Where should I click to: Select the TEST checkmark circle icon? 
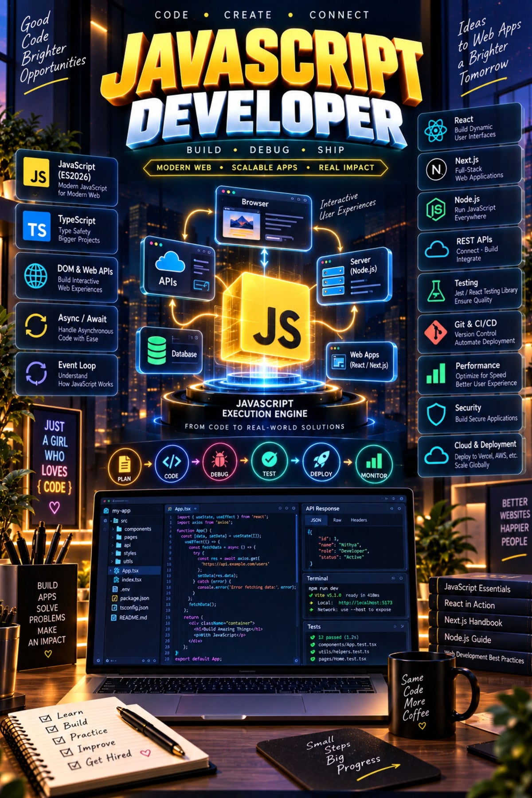269,462
